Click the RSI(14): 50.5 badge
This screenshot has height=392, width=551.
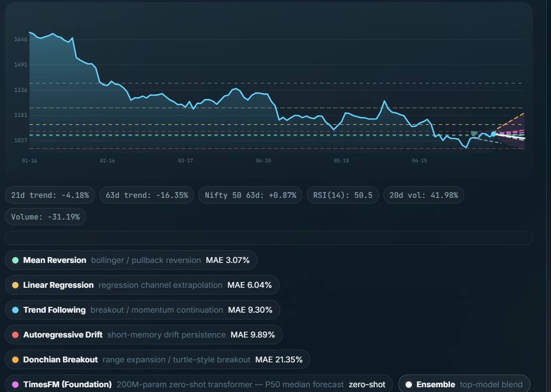pyautogui.click(x=343, y=195)
